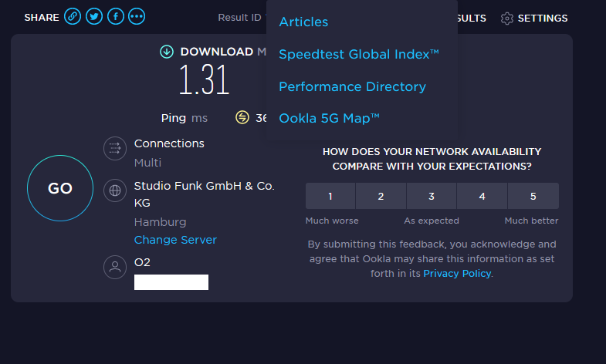Click the Connections arrows icon
The width and height of the screenshot is (606, 364).
(115, 148)
